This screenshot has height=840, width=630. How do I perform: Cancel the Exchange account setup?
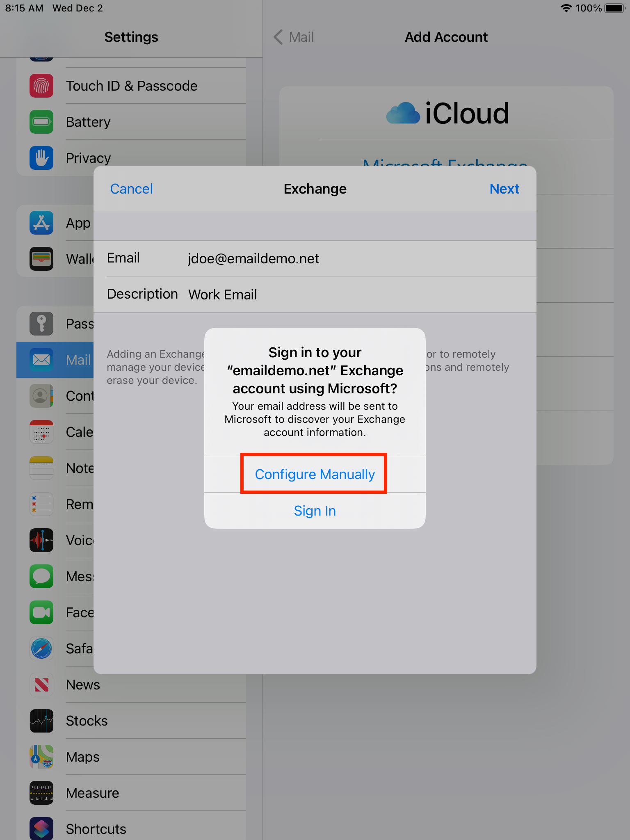point(131,189)
